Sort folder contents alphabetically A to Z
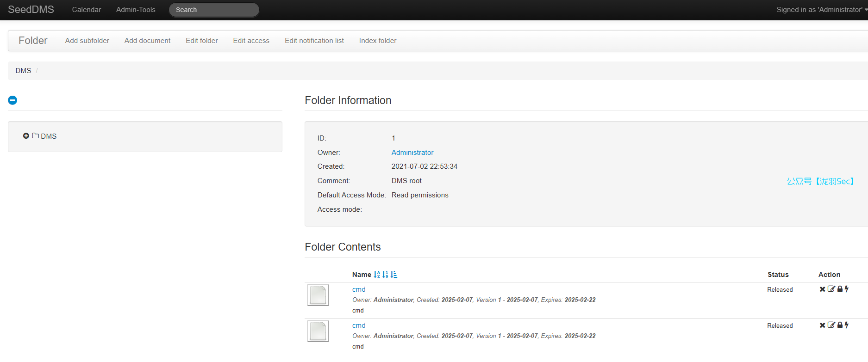Image resolution: width=868 pixels, height=362 pixels. (377, 275)
